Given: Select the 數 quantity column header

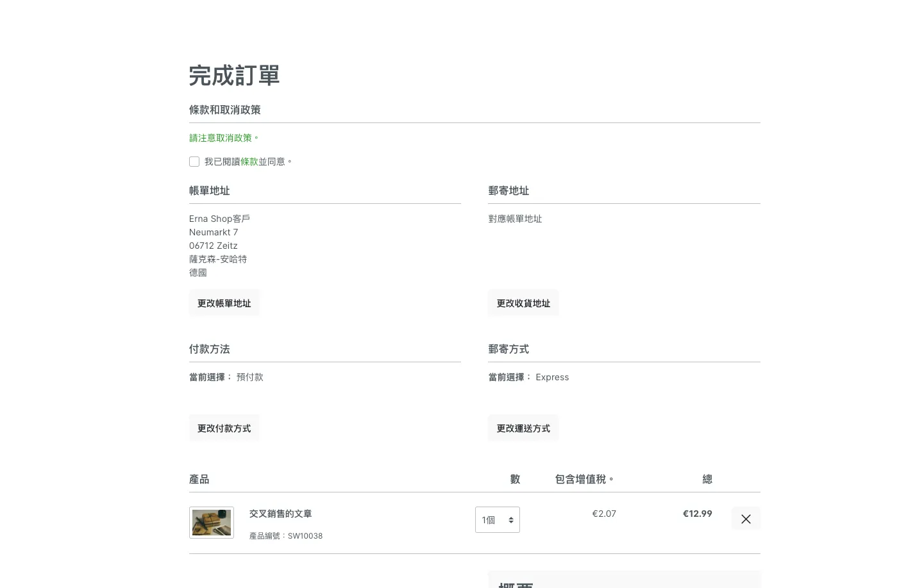Looking at the screenshot, I should [x=514, y=479].
